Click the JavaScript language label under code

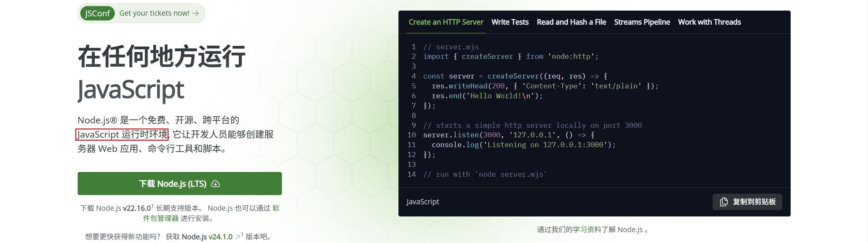[x=423, y=202]
